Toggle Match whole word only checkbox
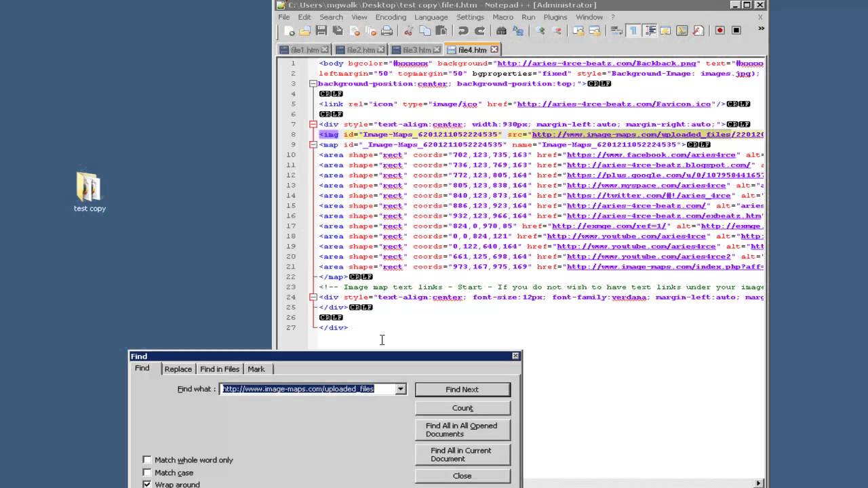 click(x=146, y=460)
